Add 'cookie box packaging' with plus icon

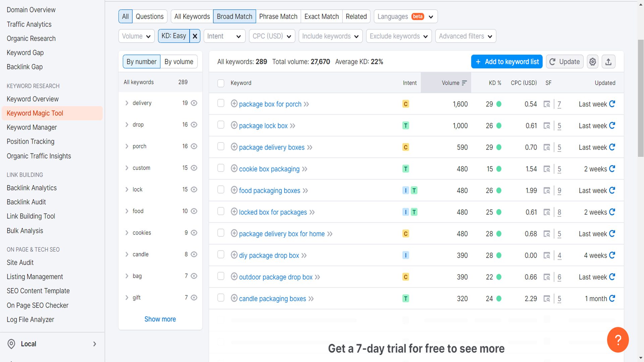234,169
